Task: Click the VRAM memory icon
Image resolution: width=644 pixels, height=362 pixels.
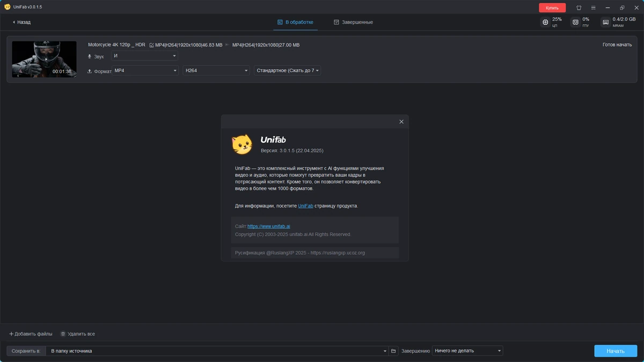Action: 605,23
